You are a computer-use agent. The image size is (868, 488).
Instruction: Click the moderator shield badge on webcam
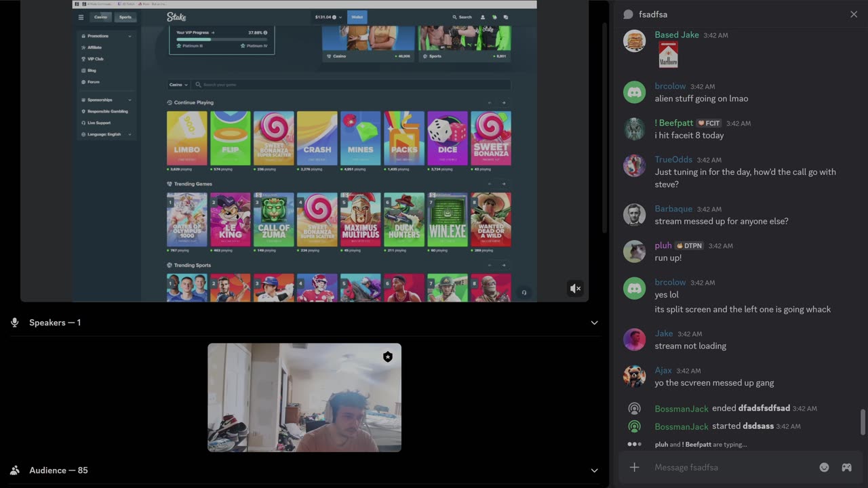(x=388, y=357)
